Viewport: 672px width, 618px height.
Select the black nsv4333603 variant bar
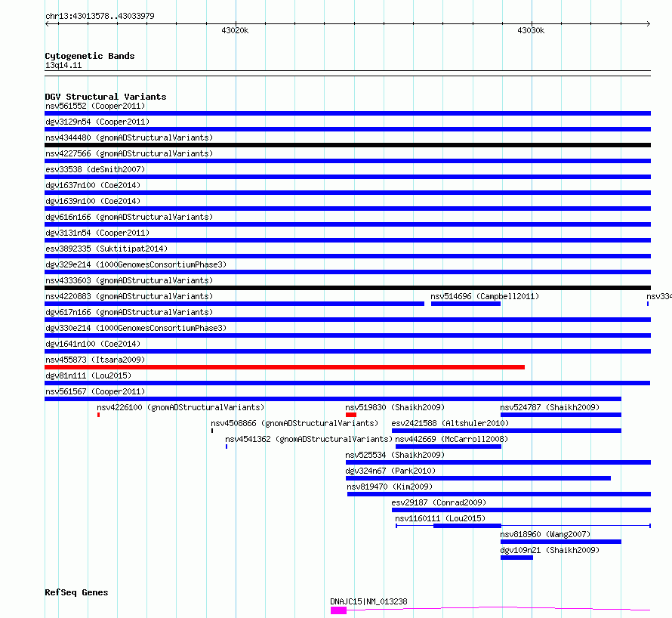(347, 288)
